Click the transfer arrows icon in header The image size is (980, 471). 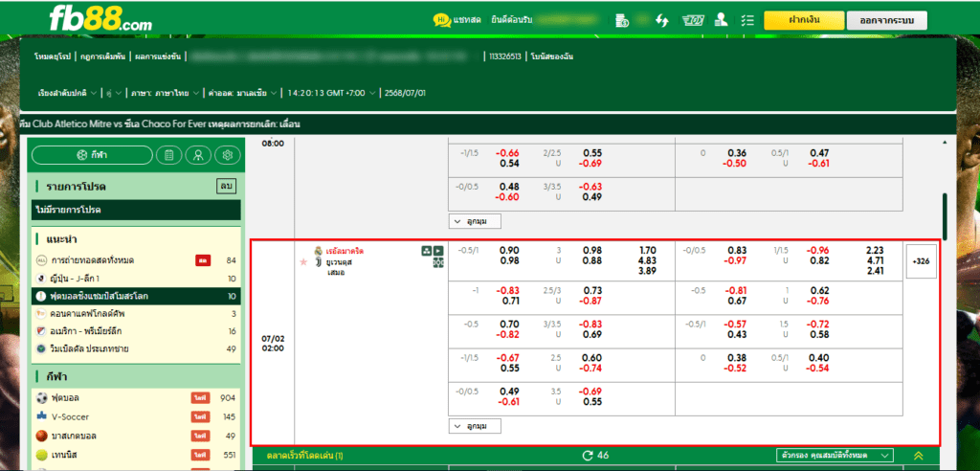click(662, 20)
